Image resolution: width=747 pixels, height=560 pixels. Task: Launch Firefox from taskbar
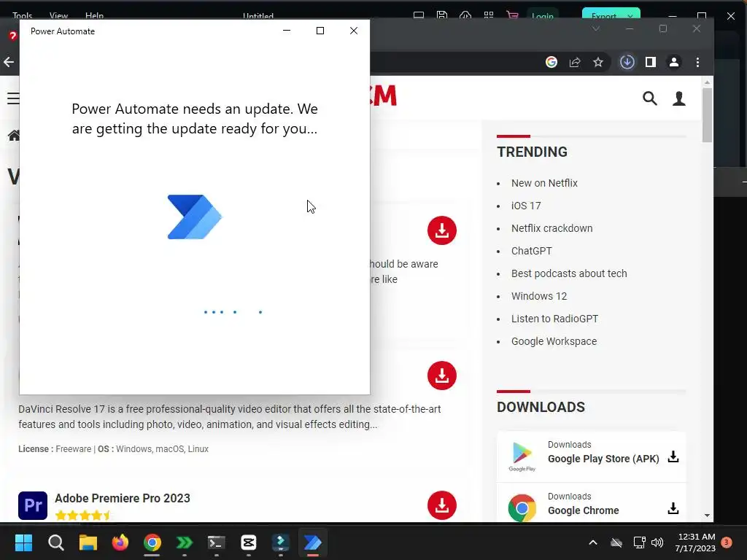pos(120,542)
